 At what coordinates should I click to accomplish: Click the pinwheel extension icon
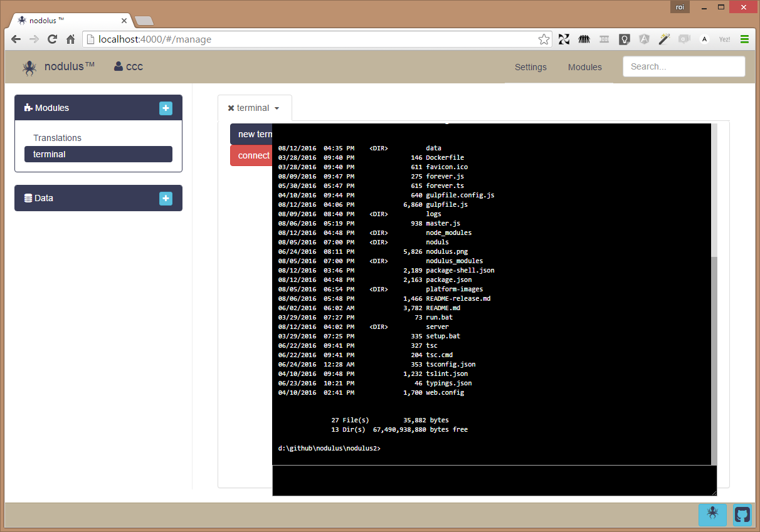564,39
